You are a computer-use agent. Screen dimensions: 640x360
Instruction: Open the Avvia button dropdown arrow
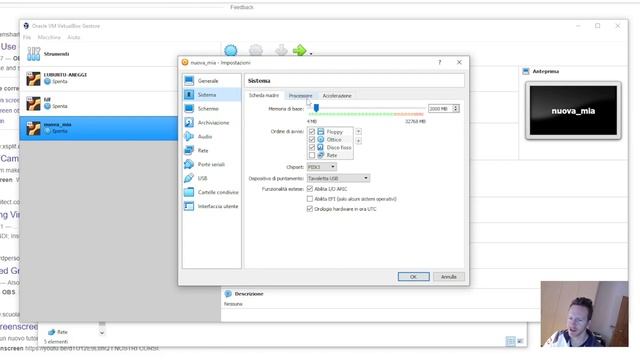311,53
